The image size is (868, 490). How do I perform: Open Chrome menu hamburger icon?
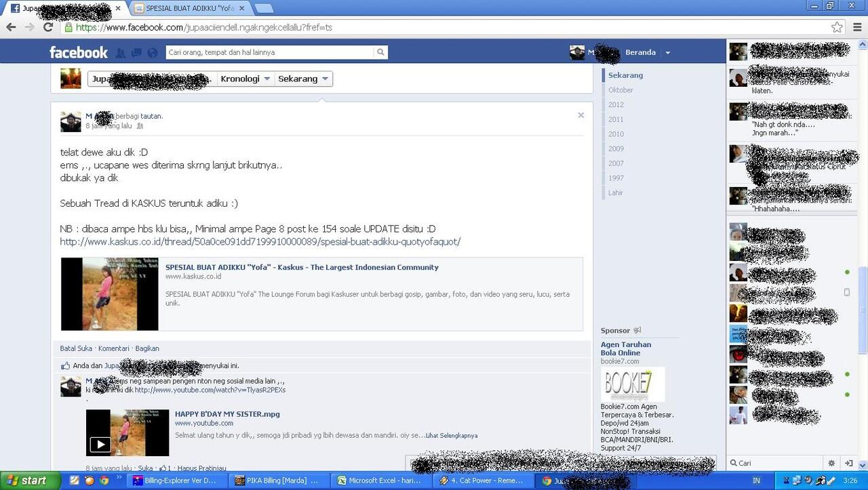(856, 27)
